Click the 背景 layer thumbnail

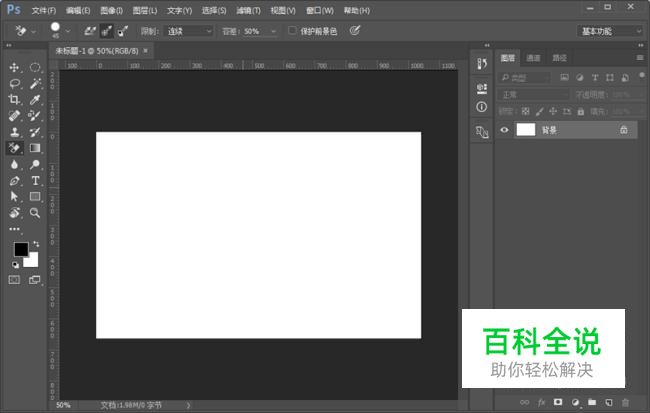click(525, 130)
